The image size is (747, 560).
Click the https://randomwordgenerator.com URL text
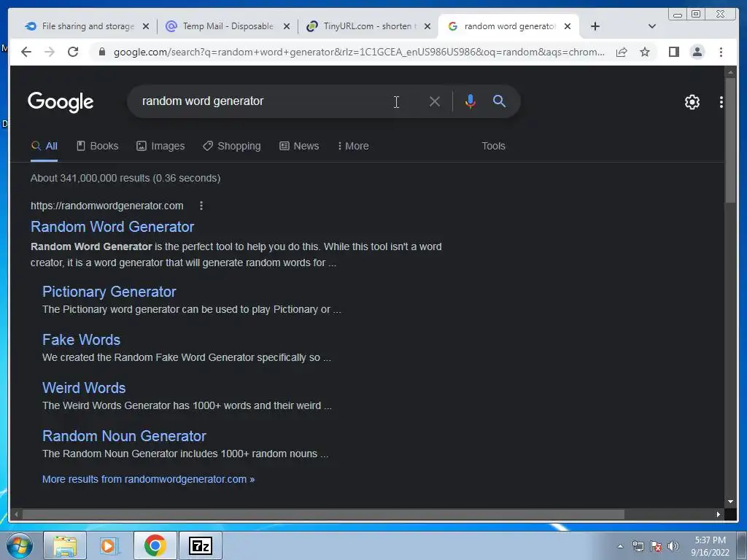click(107, 206)
